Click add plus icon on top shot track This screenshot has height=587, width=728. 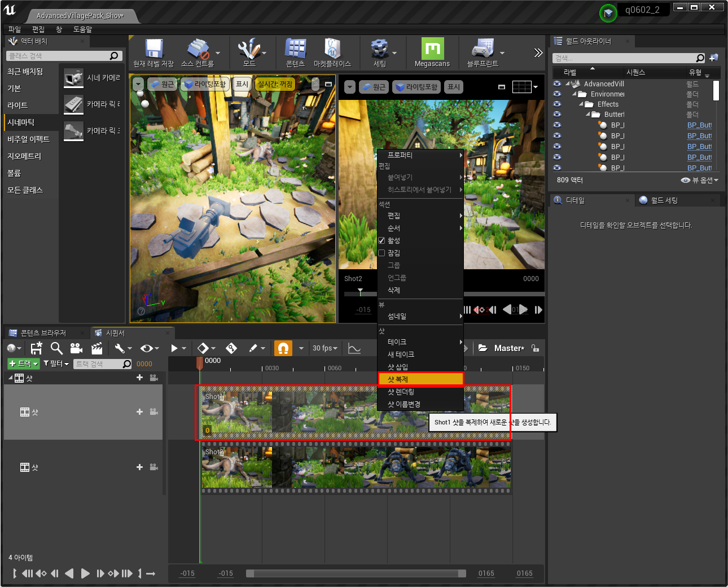139,378
